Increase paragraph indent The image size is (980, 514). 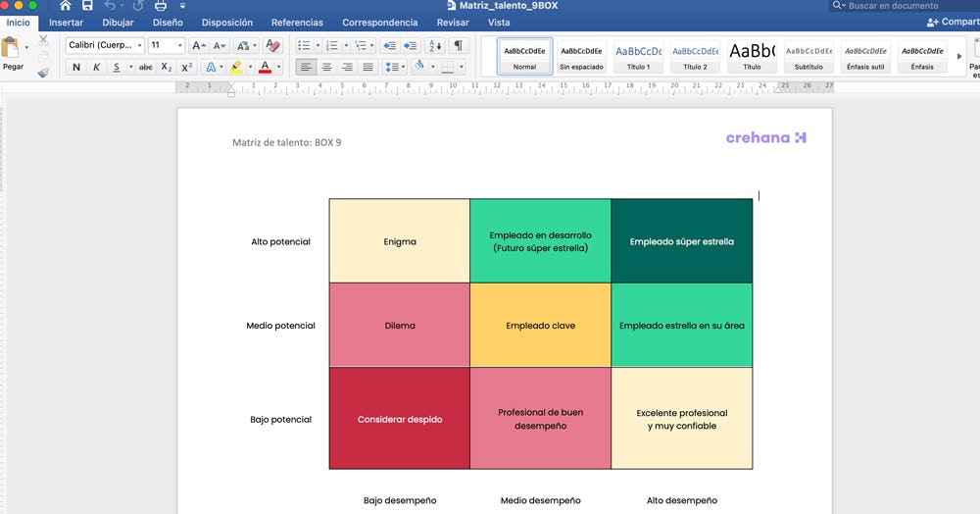(411, 46)
